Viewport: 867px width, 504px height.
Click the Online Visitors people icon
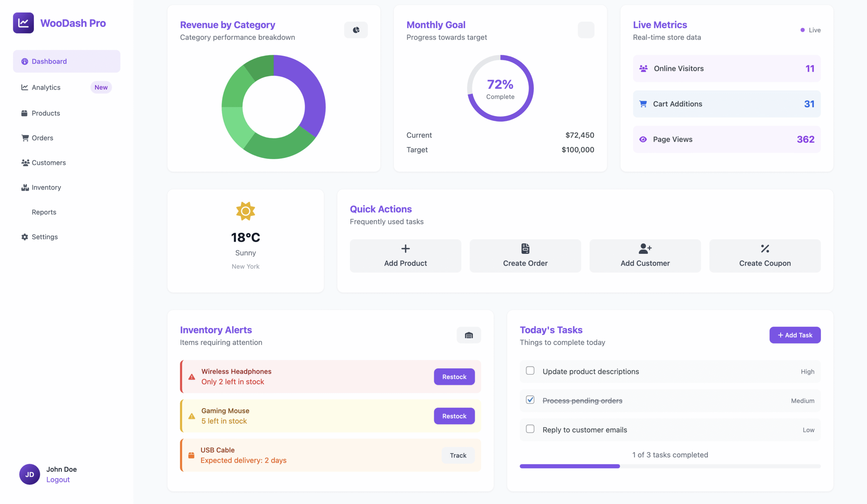pyautogui.click(x=643, y=68)
